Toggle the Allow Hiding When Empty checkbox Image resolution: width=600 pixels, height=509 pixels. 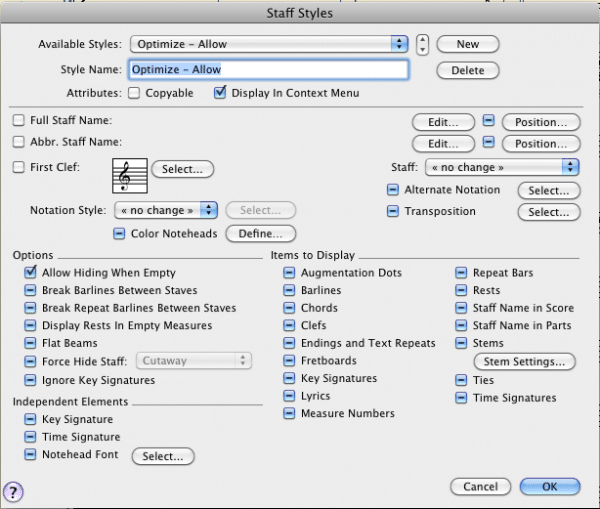32,272
